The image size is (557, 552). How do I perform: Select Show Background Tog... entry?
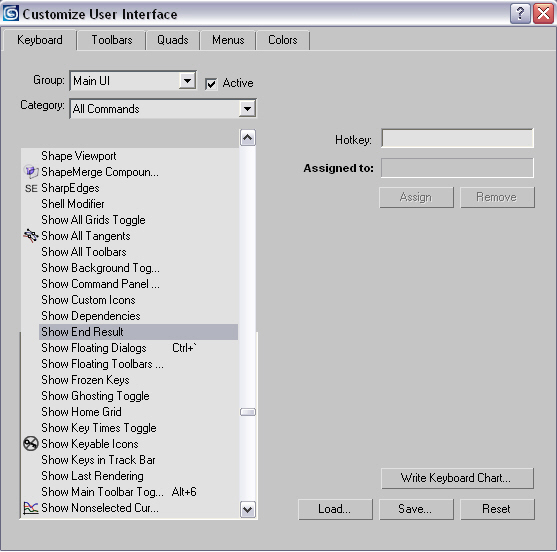(101, 268)
